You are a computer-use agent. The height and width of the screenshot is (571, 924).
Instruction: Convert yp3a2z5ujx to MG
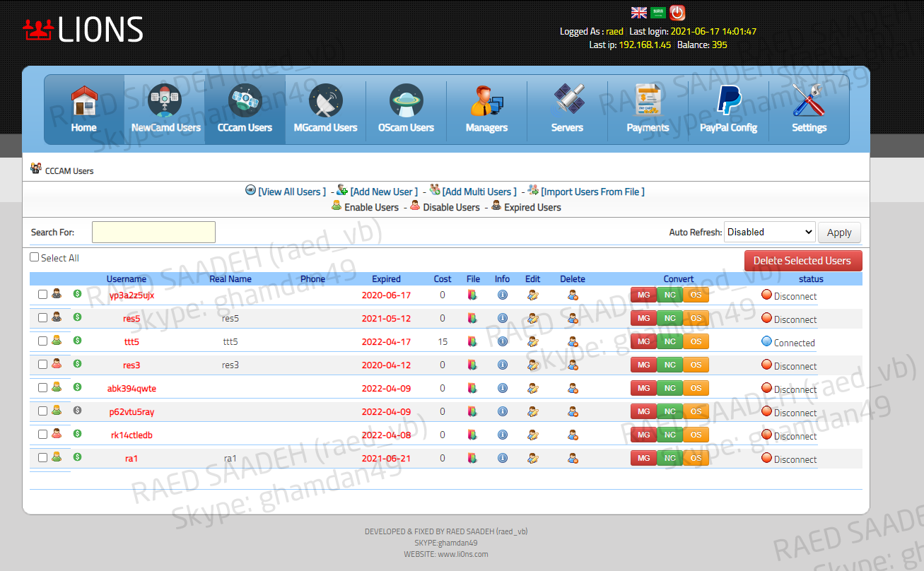(x=643, y=295)
